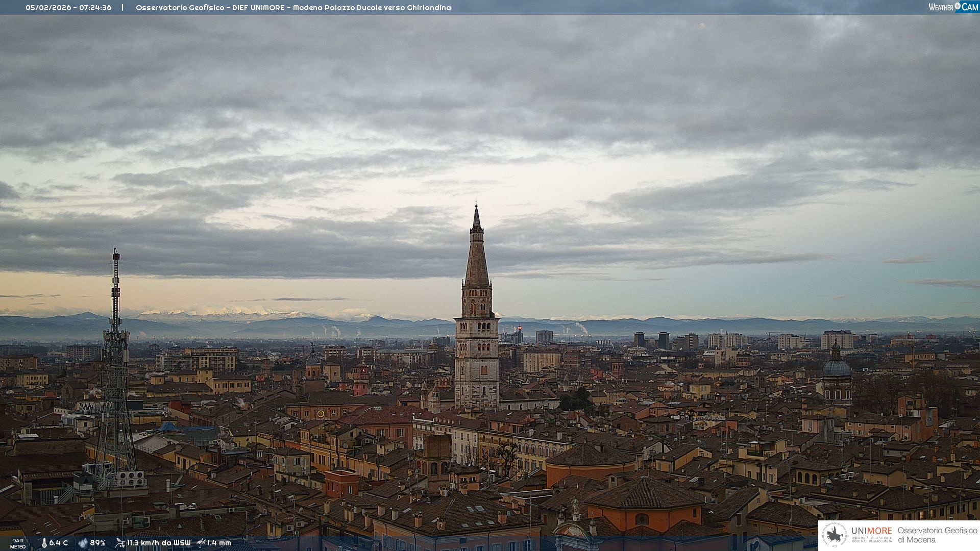Click the Ghirlandina tower spire tip
Viewport: 980px width, 551px height.
coord(476,208)
